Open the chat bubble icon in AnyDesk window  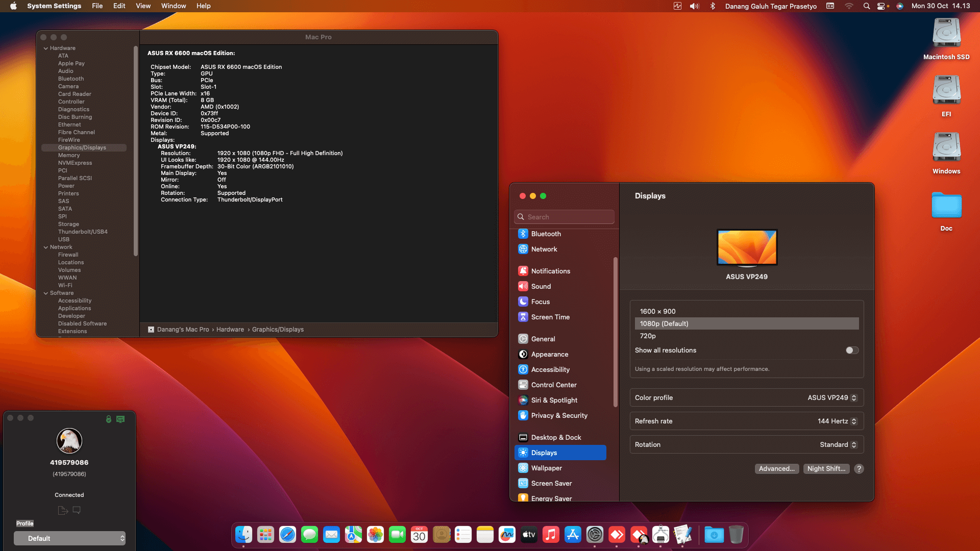coord(77,510)
